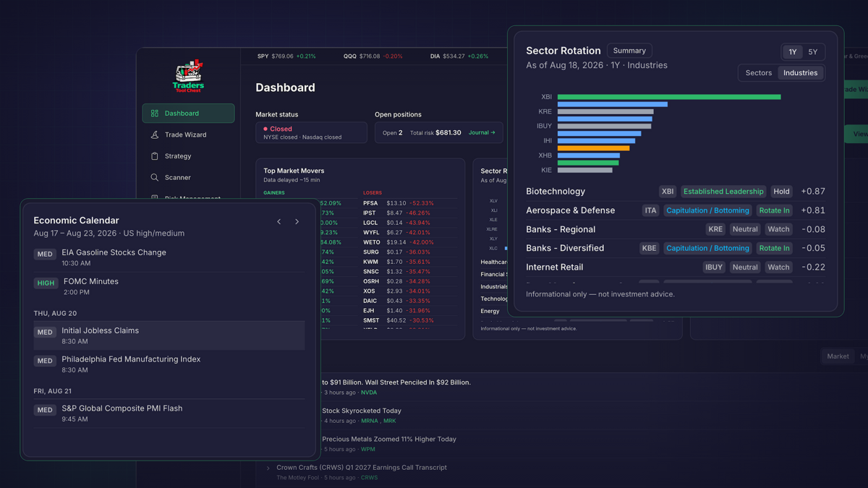Click the ITA ticker badge

click(651, 210)
